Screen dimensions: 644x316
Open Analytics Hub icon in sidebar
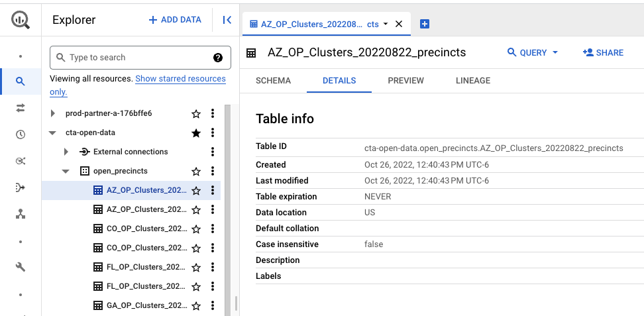click(x=21, y=161)
